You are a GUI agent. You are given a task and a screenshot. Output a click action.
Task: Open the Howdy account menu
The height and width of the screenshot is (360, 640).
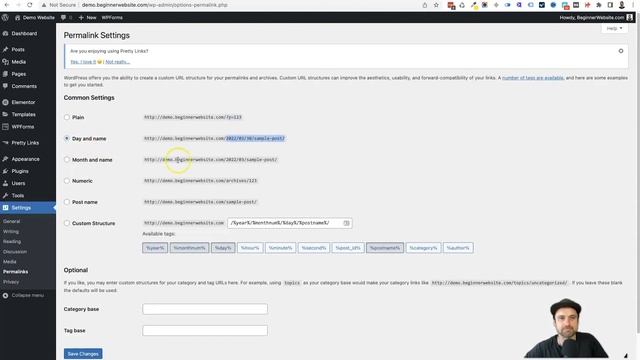point(596,18)
